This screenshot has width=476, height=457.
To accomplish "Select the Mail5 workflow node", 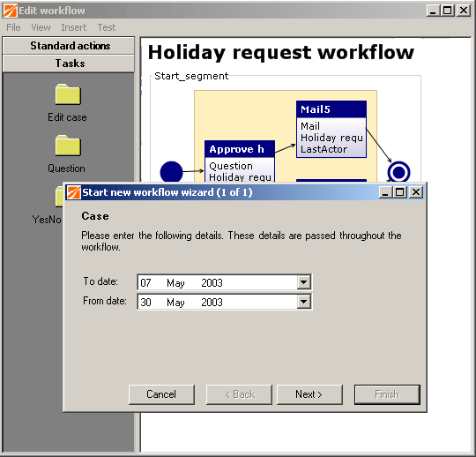I will coord(331,129).
